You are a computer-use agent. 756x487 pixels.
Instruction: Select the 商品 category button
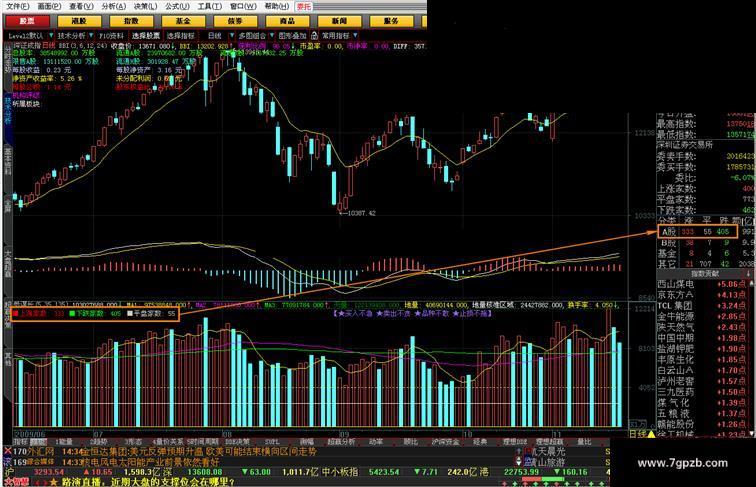[287, 21]
